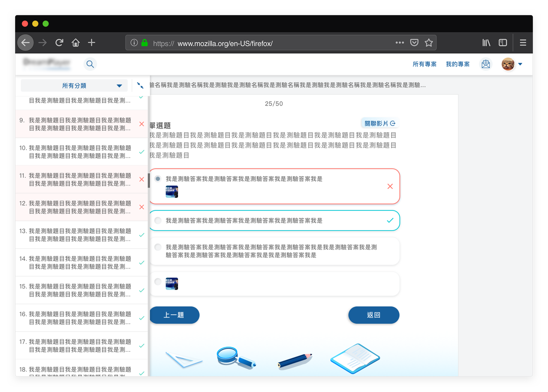Select the first answer radio button
The image size is (548, 392).
tap(158, 179)
